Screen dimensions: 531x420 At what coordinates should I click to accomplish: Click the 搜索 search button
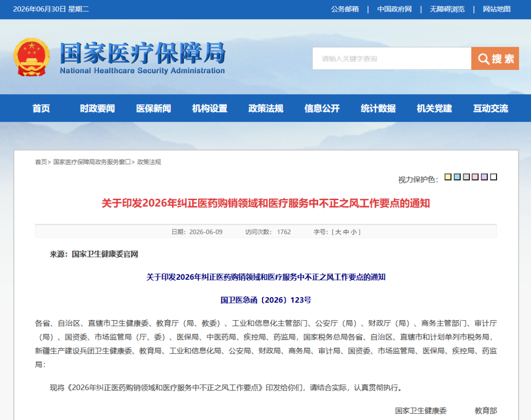[x=495, y=59]
